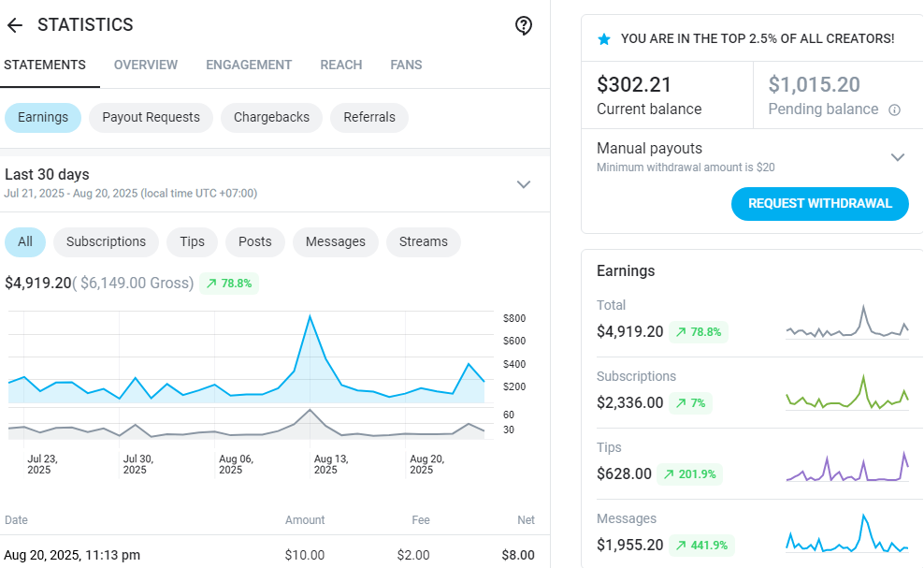Click the back arrow beside STATISTICS
This screenshot has width=924, height=568.
pyautogui.click(x=14, y=25)
